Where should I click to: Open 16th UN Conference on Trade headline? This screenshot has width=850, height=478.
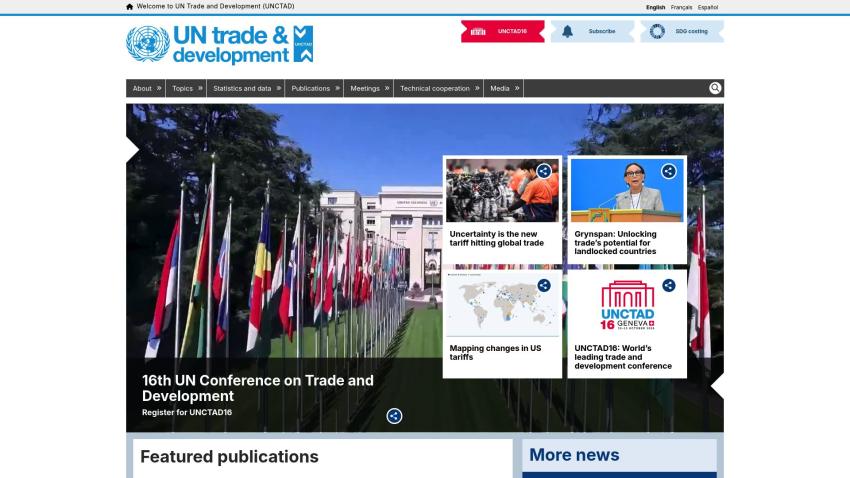[257, 388]
